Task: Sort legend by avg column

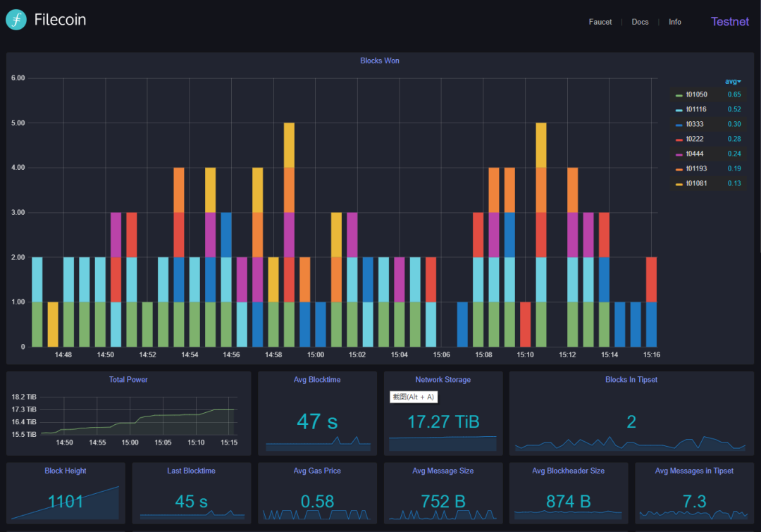Action: 733,82
